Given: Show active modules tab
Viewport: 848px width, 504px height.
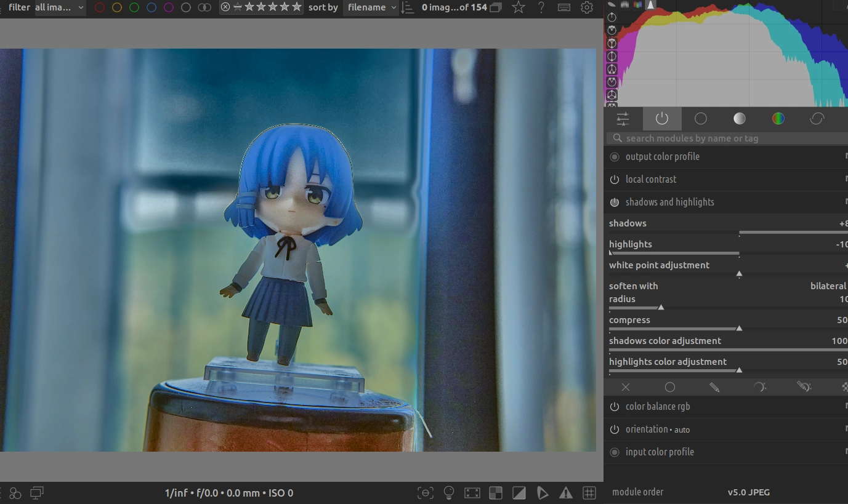Looking at the screenshot, I should tap(662, 119).
